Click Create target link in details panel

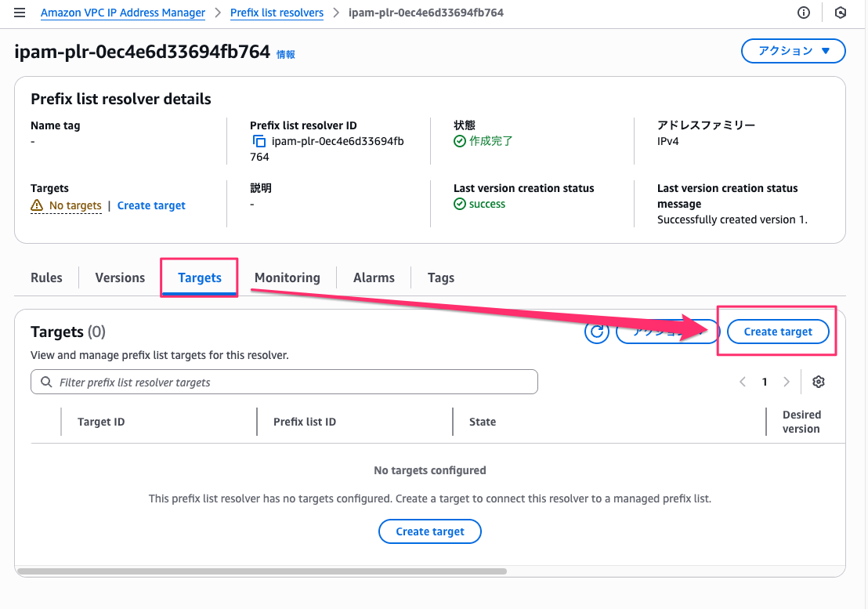click(x=151, y=205)
